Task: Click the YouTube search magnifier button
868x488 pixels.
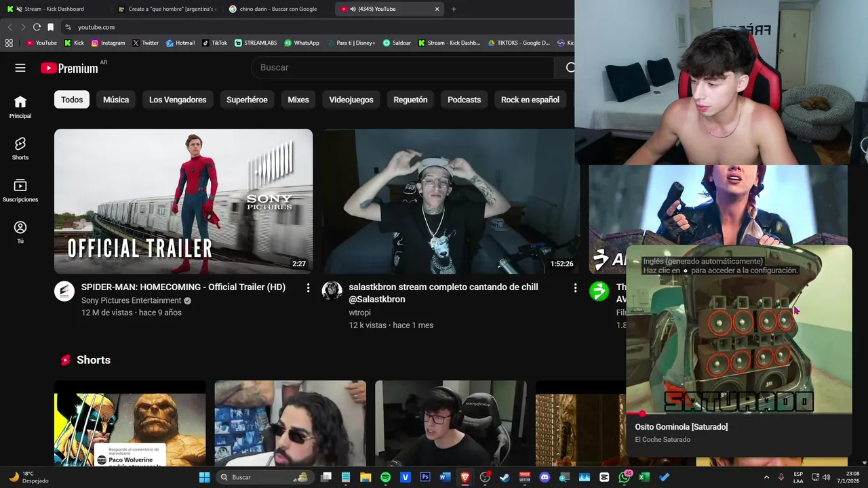Action: [570, 68]
